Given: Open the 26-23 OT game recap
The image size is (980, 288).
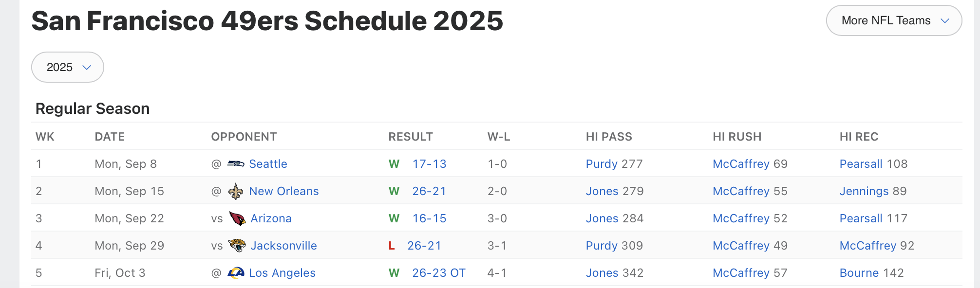Looking at the screenshot, I should [x=438, y=273].
